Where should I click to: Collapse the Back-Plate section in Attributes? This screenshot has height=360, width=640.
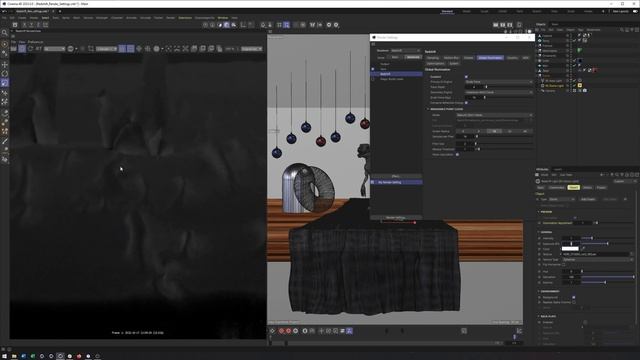(539, 317)
